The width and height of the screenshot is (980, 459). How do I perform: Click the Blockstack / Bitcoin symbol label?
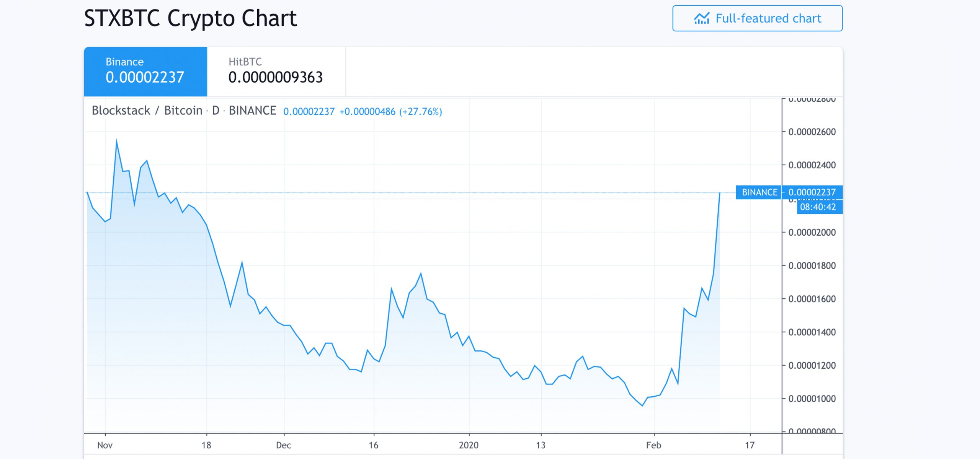tap(147, 111)
